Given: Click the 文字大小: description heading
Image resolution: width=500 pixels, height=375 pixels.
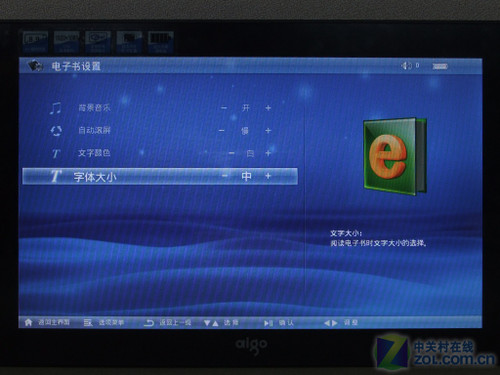Looking at the screenshot, I should click(x=346, y=233).
